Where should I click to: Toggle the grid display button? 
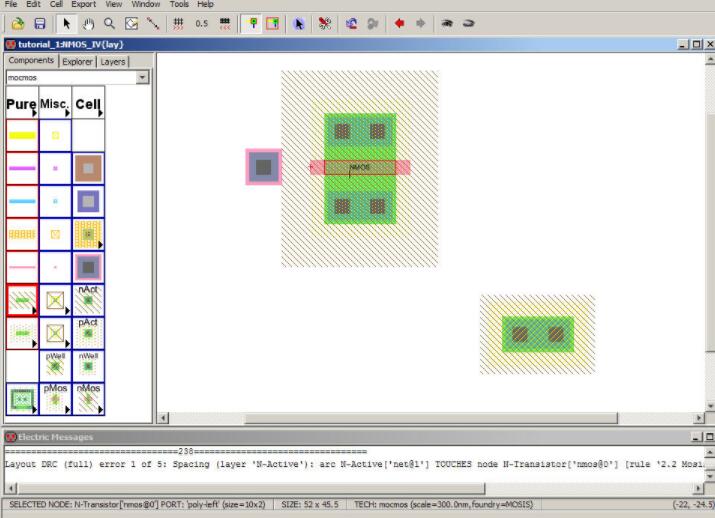178,23
